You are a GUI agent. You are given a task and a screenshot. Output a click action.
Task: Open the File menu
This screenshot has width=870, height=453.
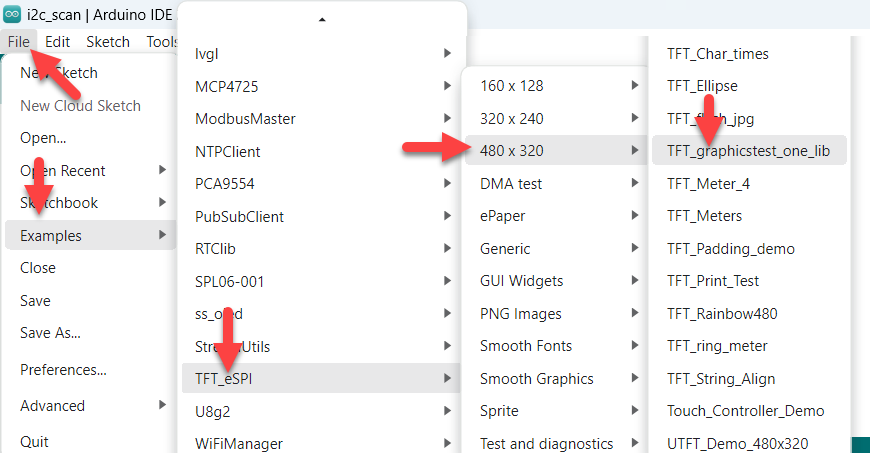pos(18,42)
